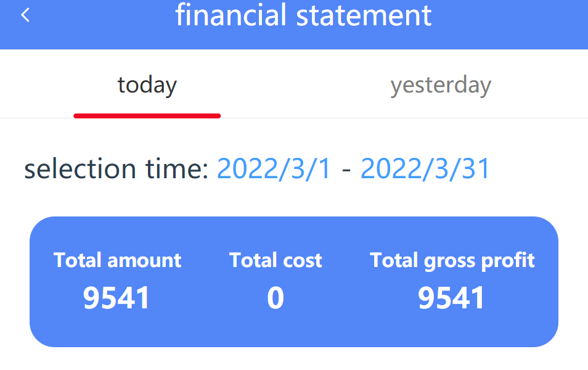Switch to the today tab
Image resolution: width=588 pixels, height=370 pixels.
pos(147,85)
